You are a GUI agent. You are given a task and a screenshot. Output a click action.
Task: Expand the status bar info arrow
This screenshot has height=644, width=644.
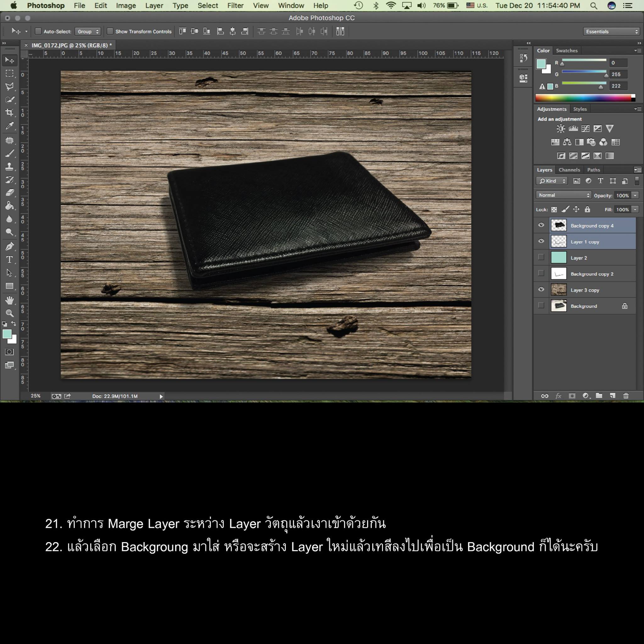point(161,396)
